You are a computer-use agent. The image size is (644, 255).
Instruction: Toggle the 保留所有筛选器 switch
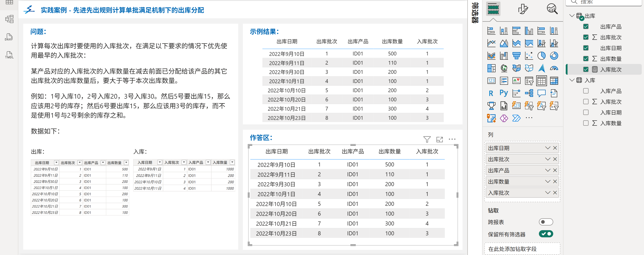(x=546, y=234)
